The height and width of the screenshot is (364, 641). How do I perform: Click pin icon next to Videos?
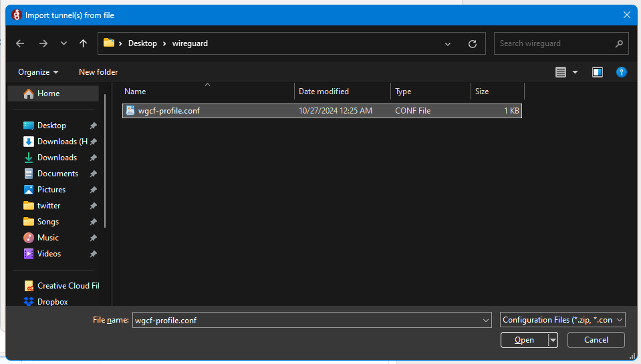coord(93,254)
